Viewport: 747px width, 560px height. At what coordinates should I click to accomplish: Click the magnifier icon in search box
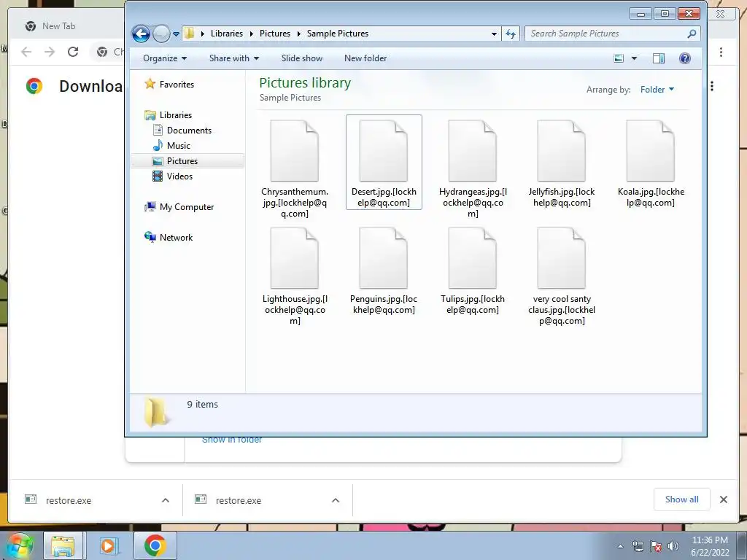692,34
